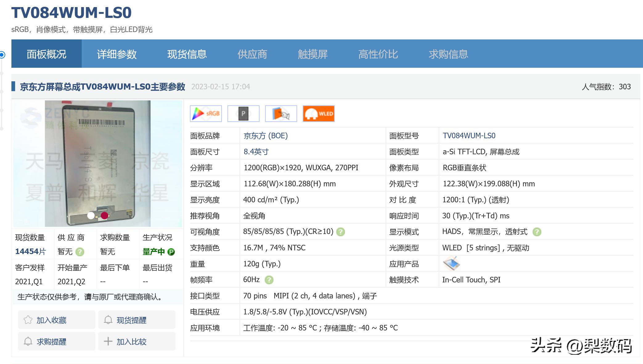Select the white image carousel dot
This screenshot has height=364, width=643.
pos(91,216)
